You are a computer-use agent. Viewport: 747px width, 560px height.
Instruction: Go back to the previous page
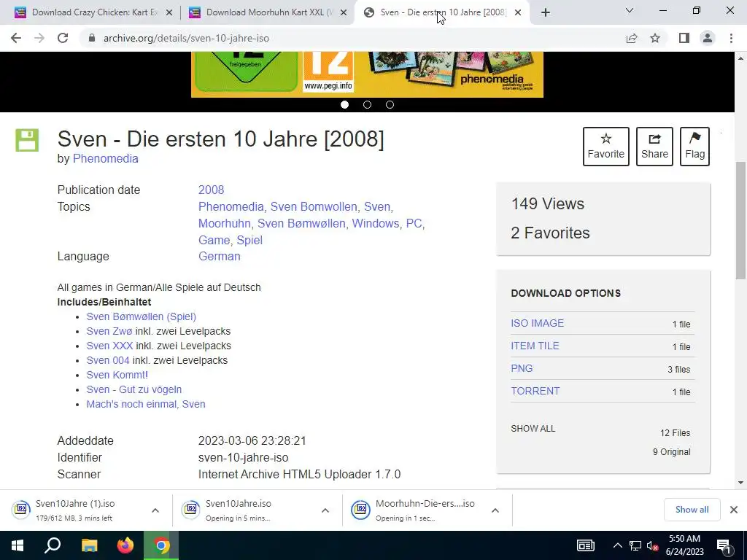pos(16,38)
